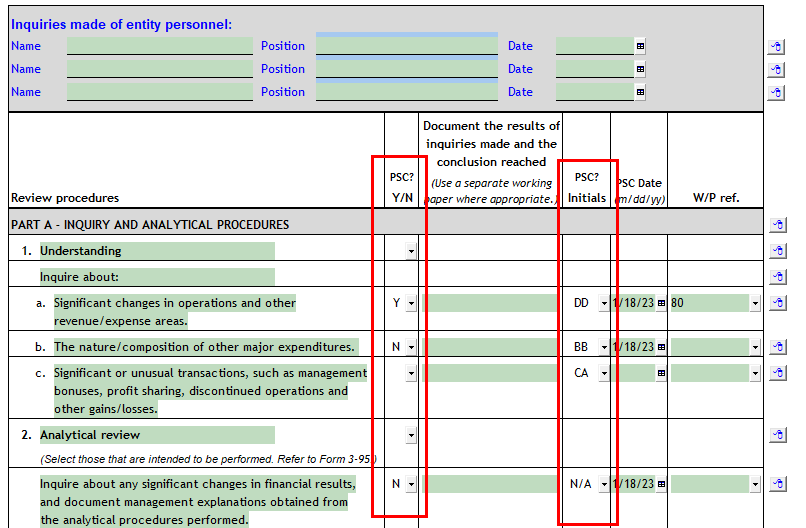806x528 pixels.
Task: Click into the third Name input field
Action: click(x=160, y=92)
